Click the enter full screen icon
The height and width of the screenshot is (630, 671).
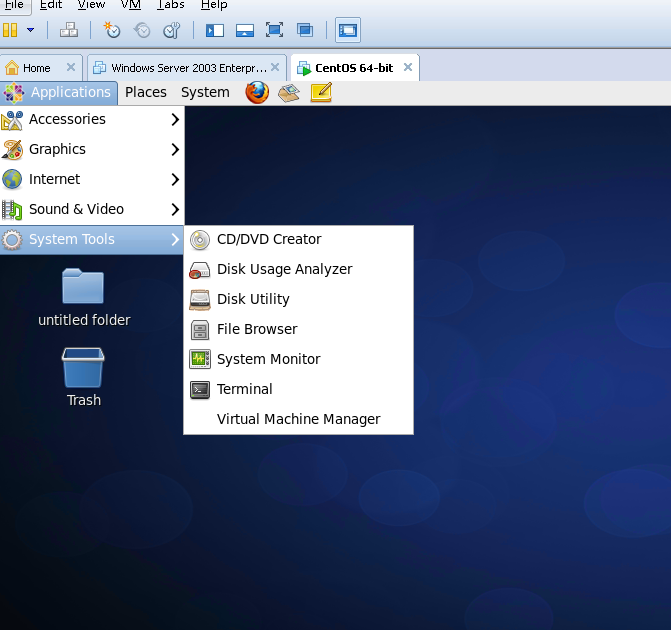coord(275,30)
